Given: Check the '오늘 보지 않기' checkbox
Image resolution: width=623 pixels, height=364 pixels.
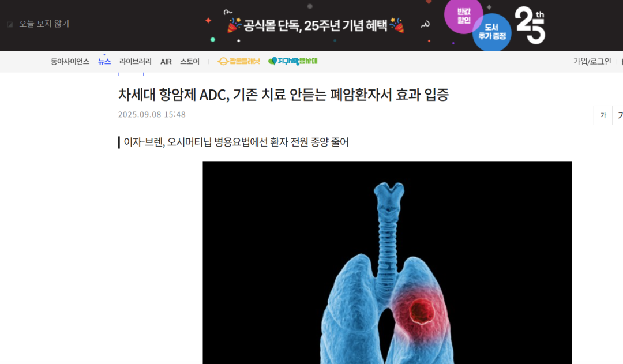Looking at the screenshot, I should pos(10,24).
